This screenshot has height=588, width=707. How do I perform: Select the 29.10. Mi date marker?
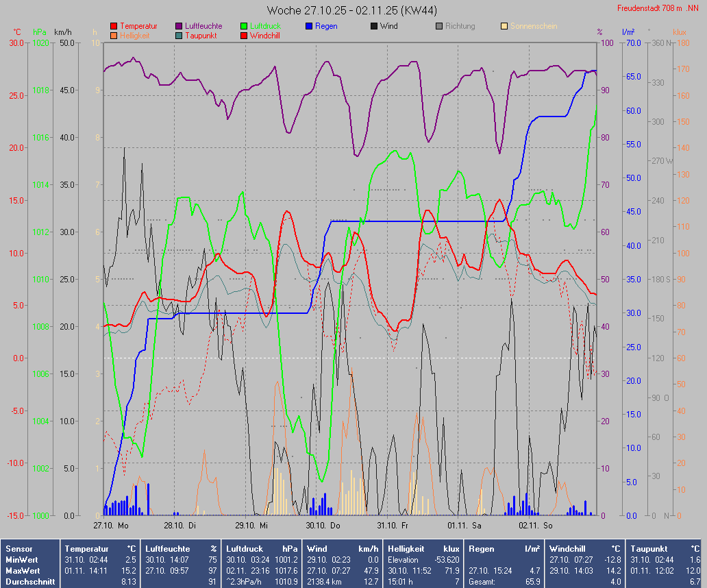tap(253, 526)
